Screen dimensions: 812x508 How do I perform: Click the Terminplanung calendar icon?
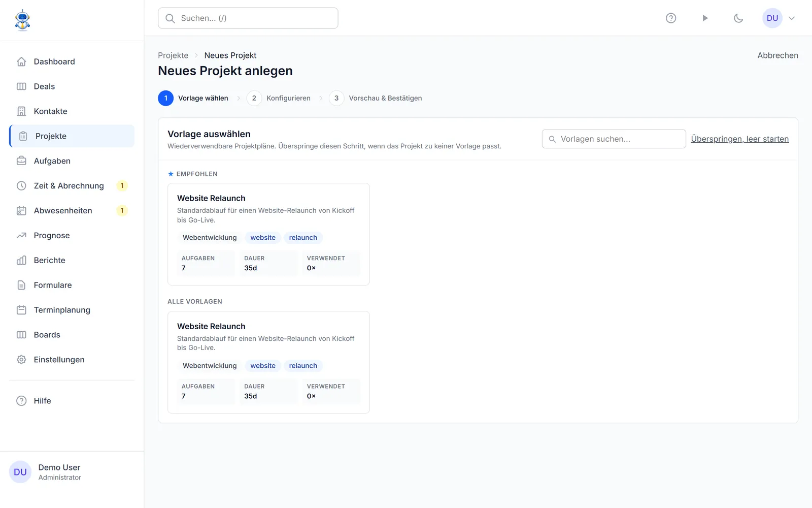tap(21, 310)
